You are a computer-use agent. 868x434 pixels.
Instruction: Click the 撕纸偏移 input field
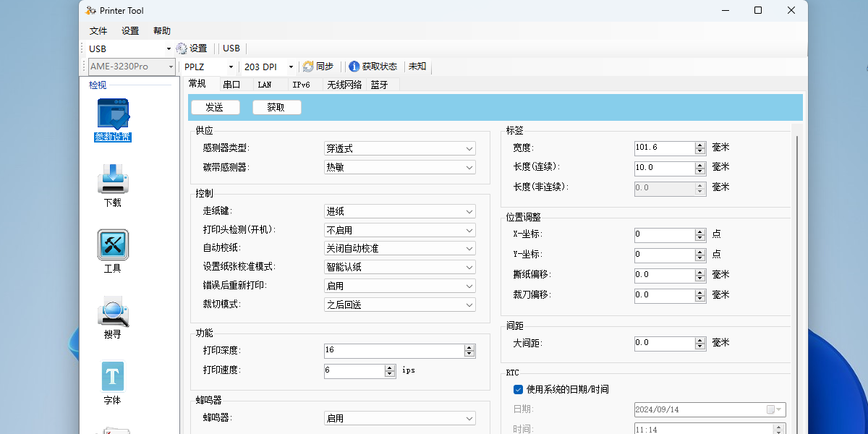pos(664,275)
